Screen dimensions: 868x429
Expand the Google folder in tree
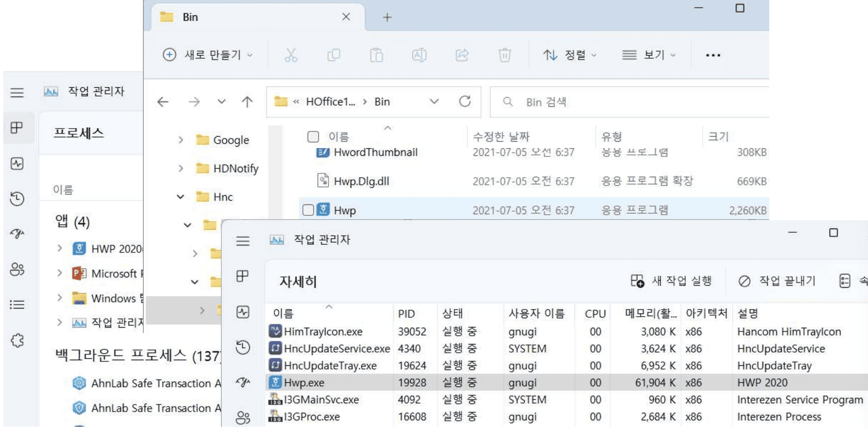click(x=181, y=140)
